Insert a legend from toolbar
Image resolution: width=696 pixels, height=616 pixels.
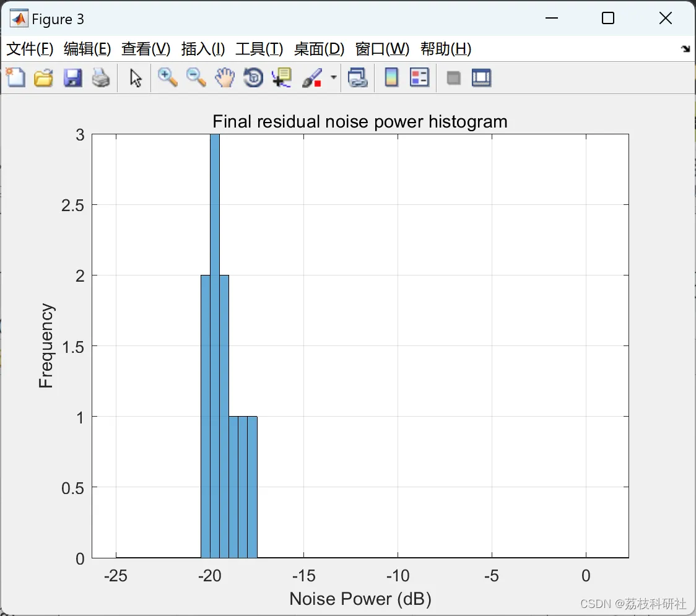(419, 77)
